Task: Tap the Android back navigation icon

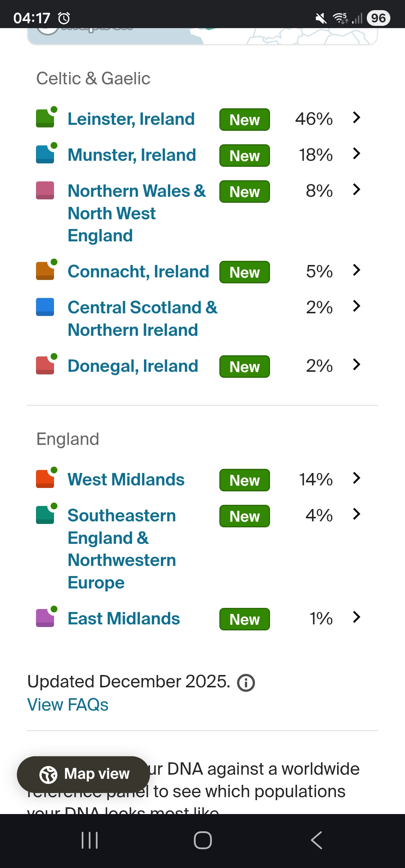Action: [316, 840]
